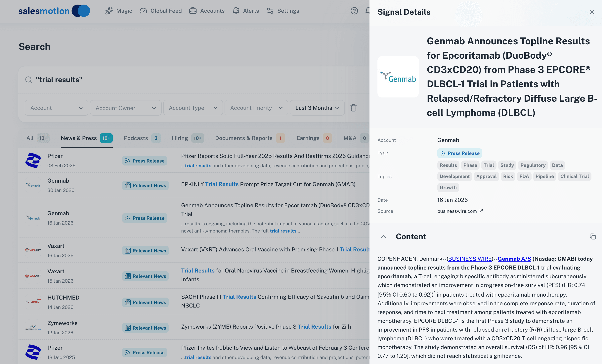Open the Account Priority dropdown
The height and width of the screenshot is (364, 602).
256,108
